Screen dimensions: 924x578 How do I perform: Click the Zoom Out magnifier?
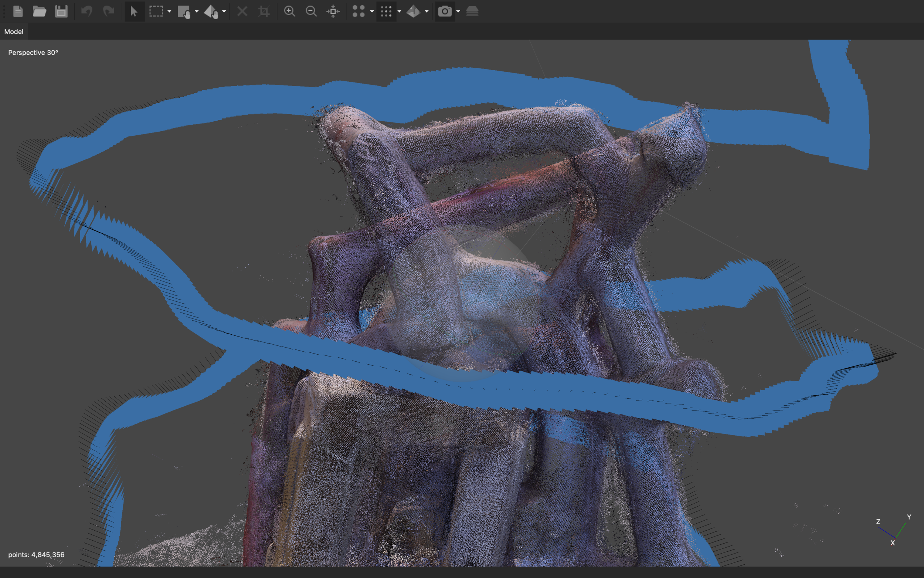point(311,11)
